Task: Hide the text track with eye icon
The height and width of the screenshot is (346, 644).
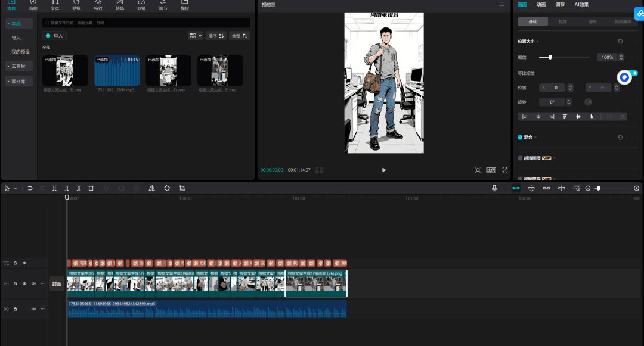Action: (x=24, y=263)
